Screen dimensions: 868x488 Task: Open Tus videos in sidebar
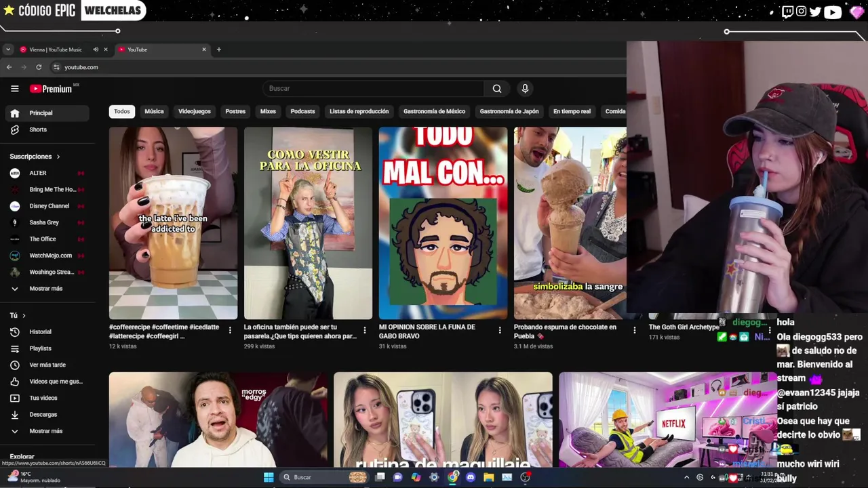(47, 398)
